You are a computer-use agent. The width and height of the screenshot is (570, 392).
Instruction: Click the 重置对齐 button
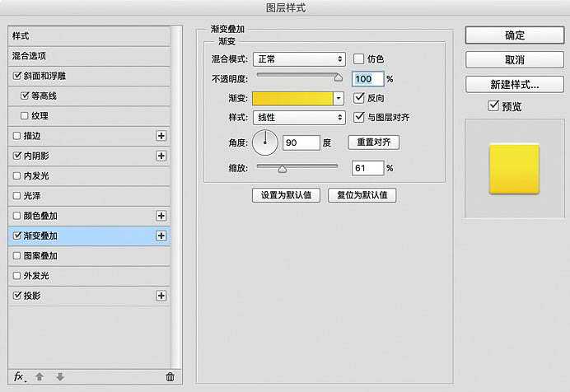click(373, 142)
